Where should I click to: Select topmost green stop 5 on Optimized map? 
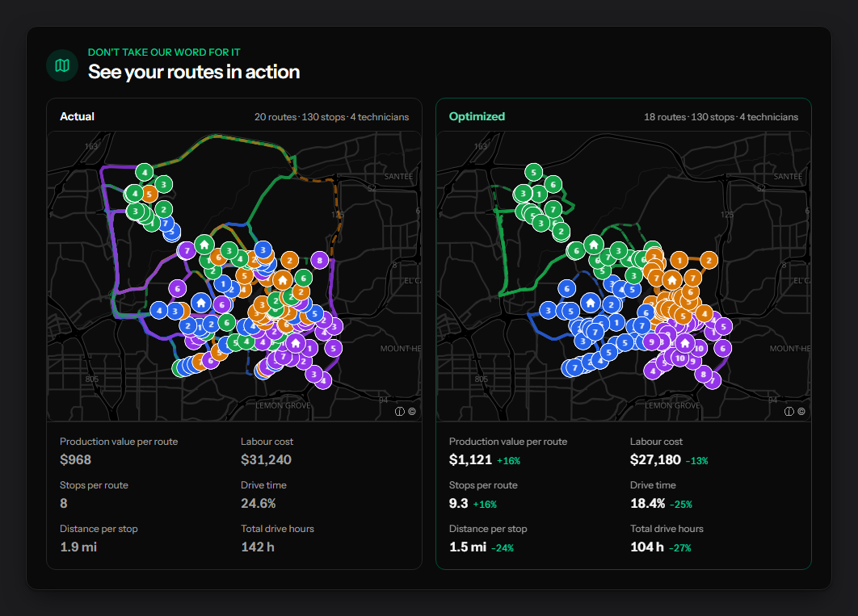[533, 173]
